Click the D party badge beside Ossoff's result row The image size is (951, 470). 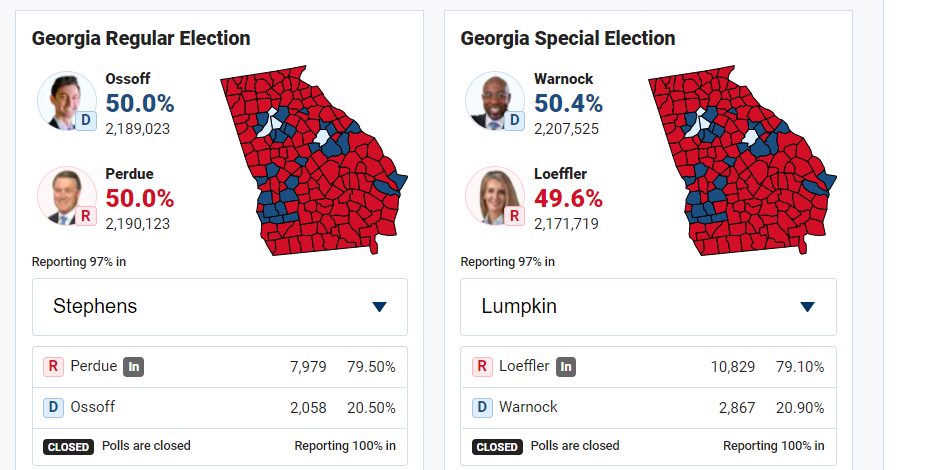pyautogui.click(x=53, y=408)
